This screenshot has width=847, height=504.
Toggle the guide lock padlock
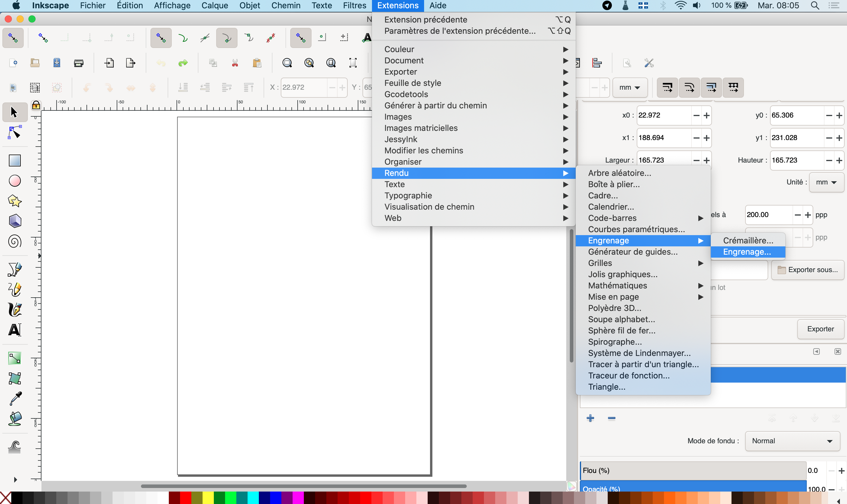coord(36,106)
